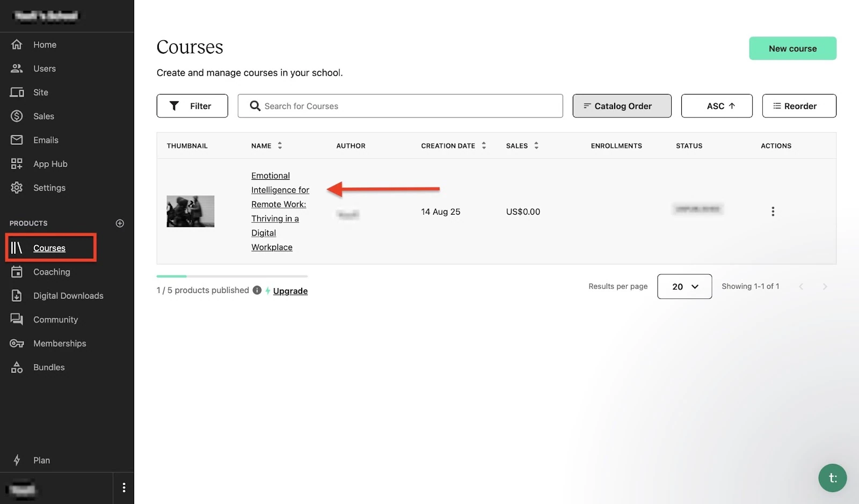Click the Showing 1-1 of 1 text
859x504 pixels.
tap(750, 286)
